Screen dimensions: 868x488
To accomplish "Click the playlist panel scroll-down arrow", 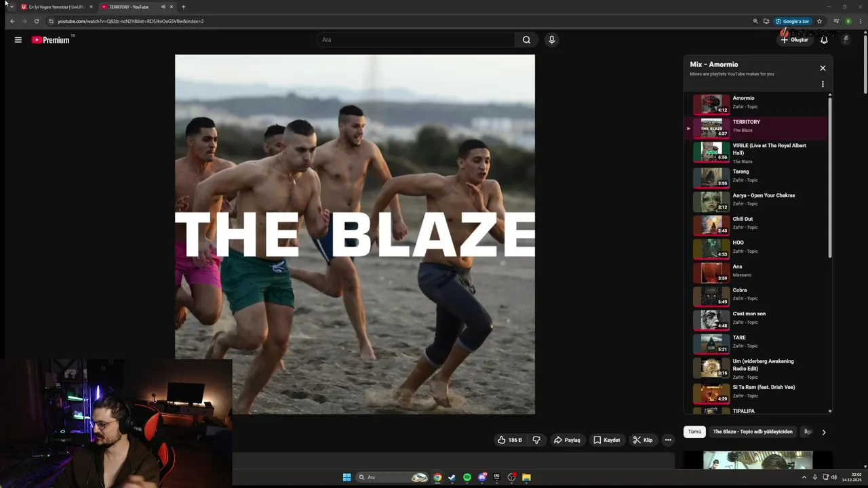I will 830,411.
